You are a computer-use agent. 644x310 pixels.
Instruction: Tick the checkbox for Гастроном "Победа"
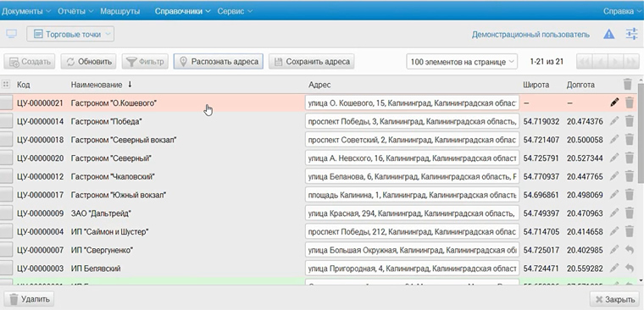tap(6, 121)
